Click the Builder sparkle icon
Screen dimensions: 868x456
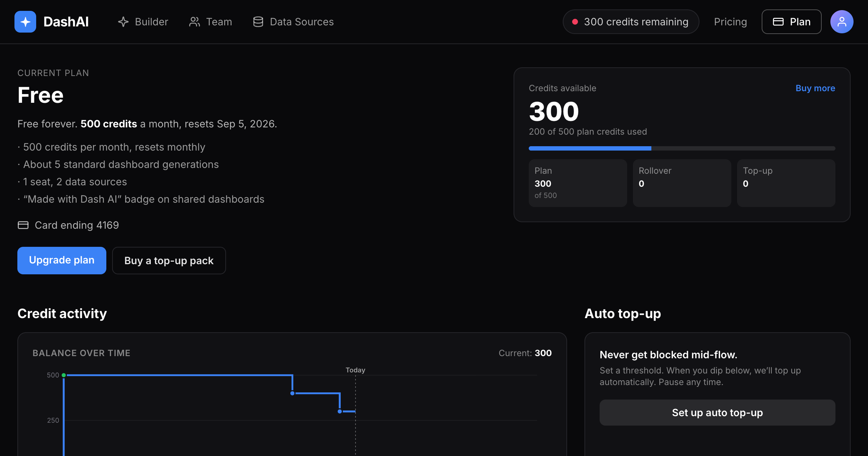123,22
